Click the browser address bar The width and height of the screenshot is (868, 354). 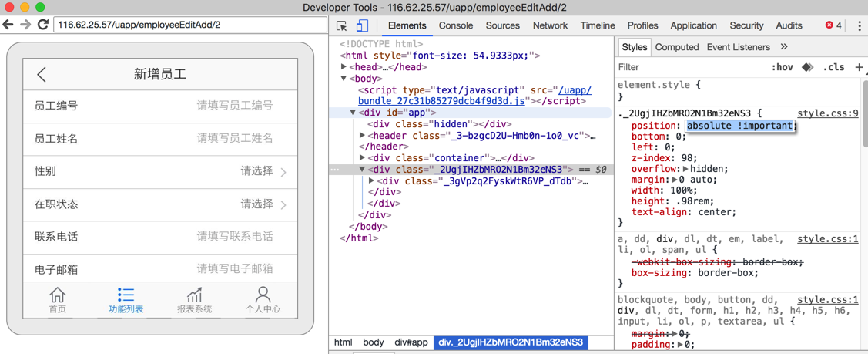point(189,25)
